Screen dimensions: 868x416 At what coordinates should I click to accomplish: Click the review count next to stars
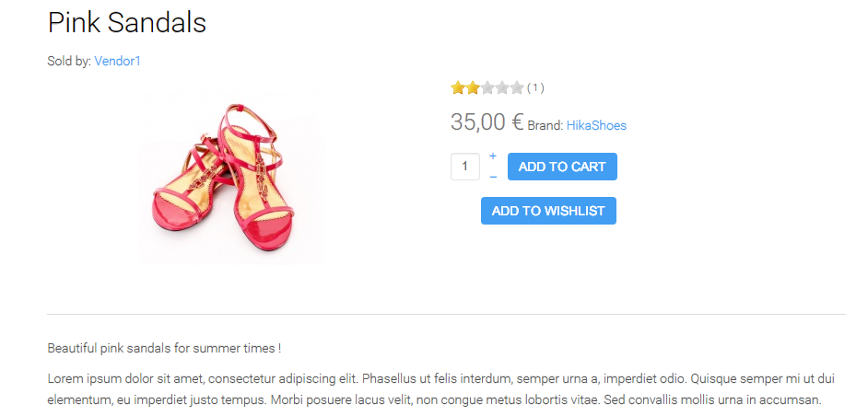click(x=535, y=88)
